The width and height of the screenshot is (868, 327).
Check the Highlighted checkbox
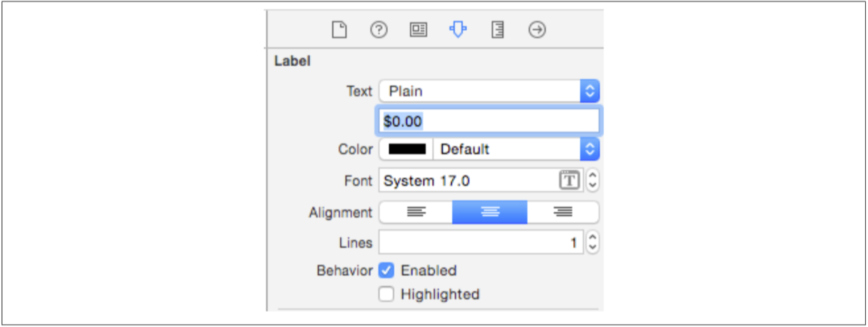[386, 294]
